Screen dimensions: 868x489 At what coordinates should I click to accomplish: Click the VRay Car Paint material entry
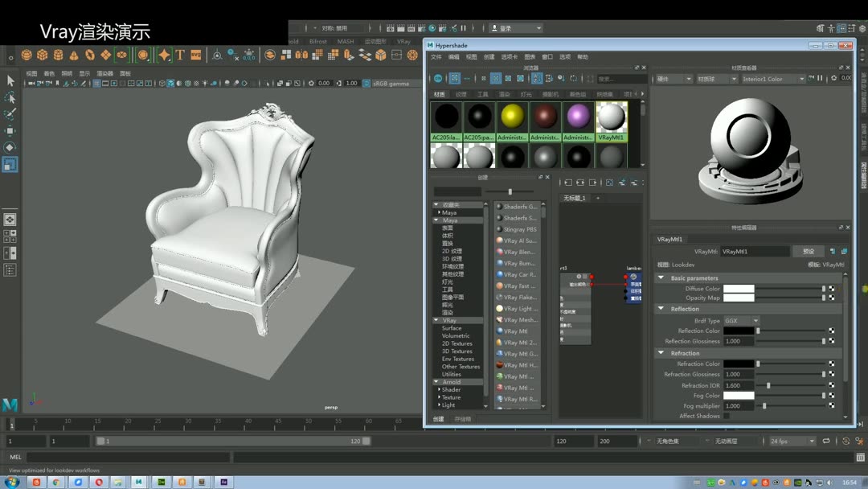coord(519,274)
